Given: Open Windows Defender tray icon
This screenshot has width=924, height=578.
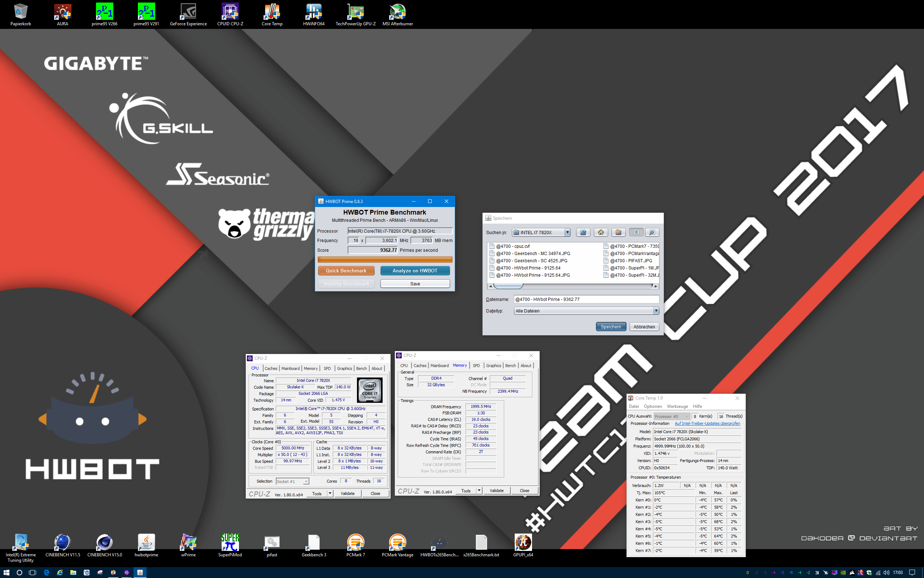Looking at the screenshot, I should coord(869,573).
